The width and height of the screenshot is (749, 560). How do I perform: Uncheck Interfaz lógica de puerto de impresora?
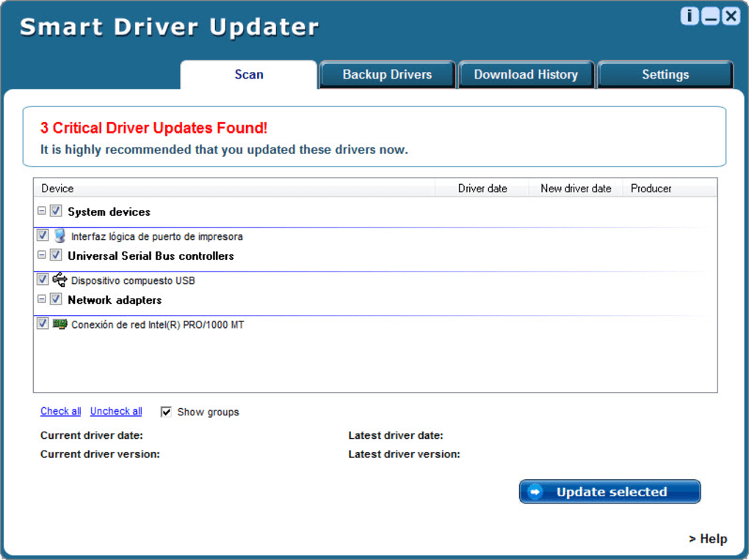(42, 236)
